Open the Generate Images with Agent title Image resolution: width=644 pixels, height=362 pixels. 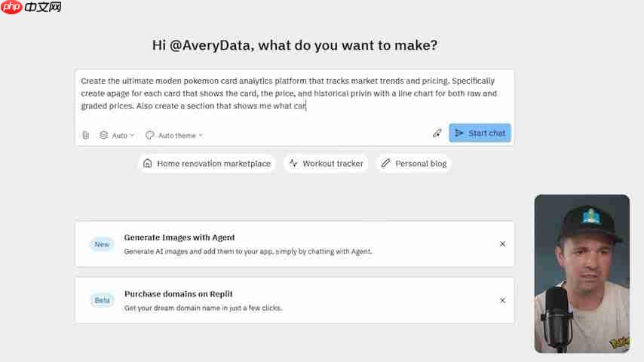point(179,238)
